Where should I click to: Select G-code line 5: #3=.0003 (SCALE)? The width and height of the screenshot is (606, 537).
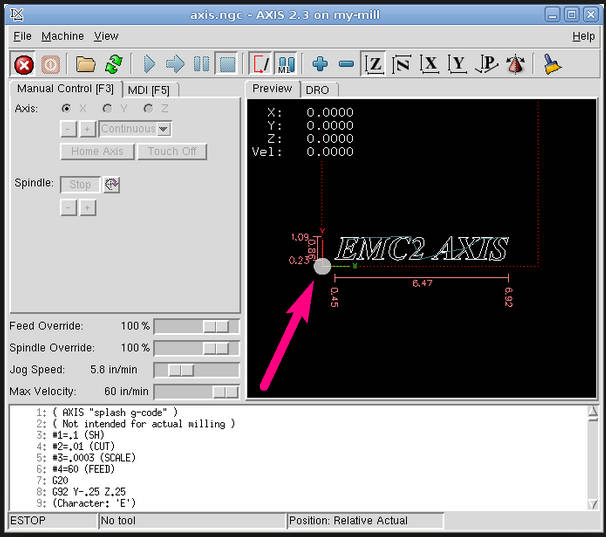94,458
